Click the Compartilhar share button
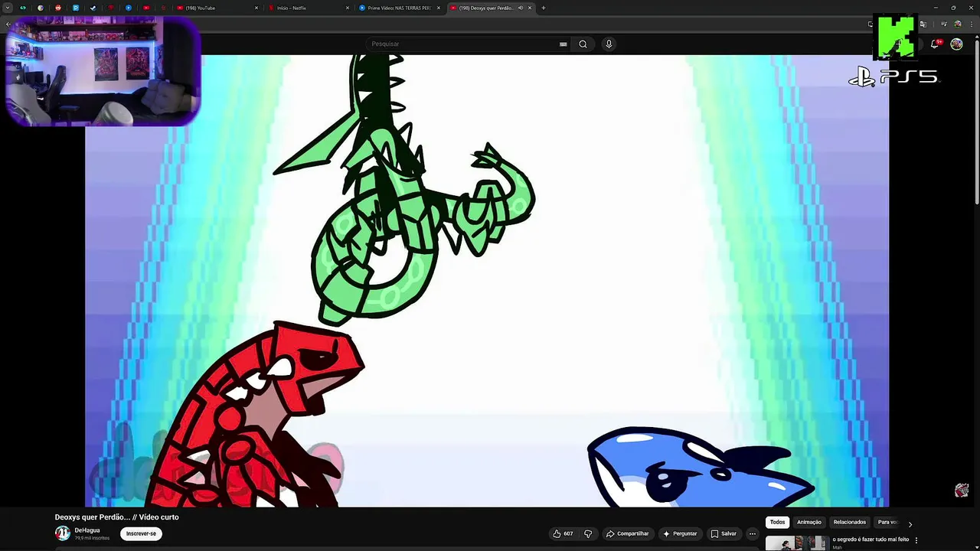The image size is (980, 551). pyautogui.click(x=627, y=533)
